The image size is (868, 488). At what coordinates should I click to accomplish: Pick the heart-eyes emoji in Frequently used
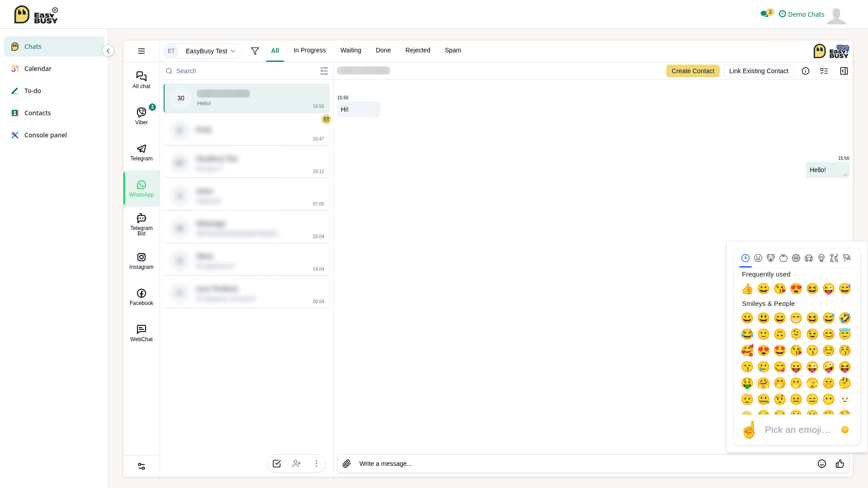click(796, 289)
